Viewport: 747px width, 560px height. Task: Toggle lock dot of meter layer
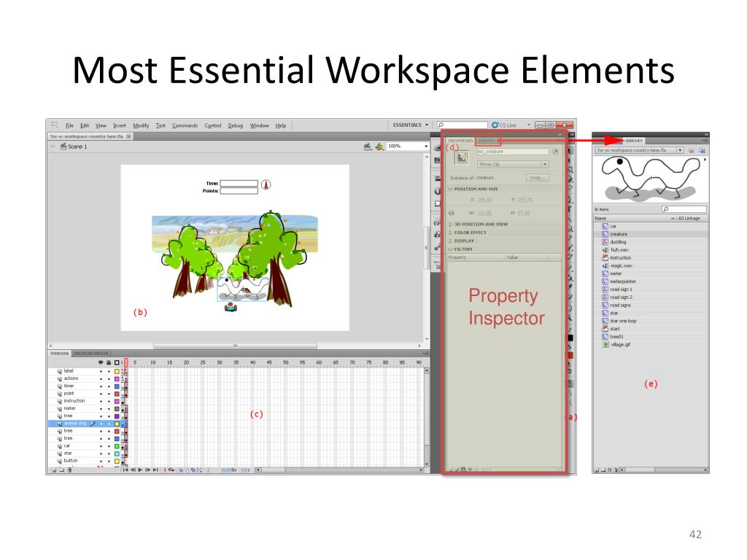109,408
